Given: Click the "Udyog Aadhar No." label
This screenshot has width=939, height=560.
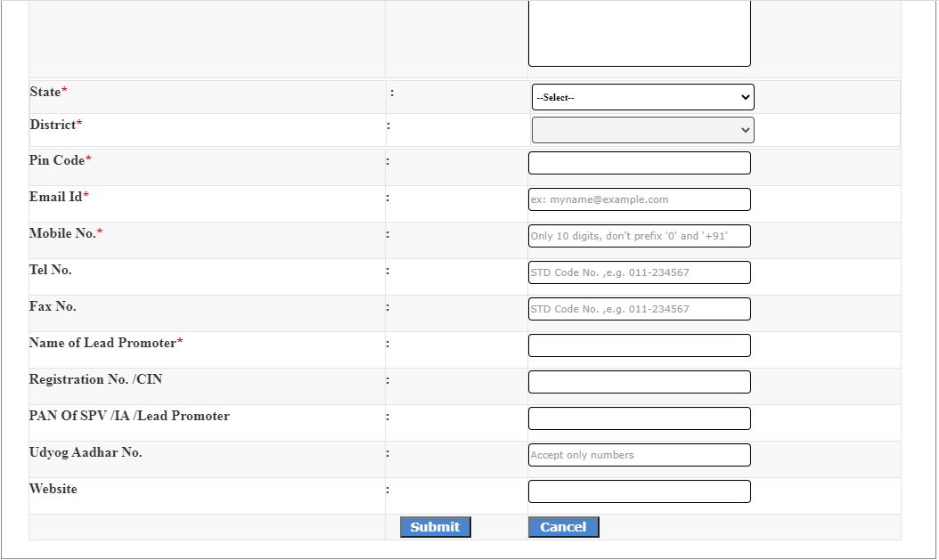Looking at the screenshot, I should [86, 452].
